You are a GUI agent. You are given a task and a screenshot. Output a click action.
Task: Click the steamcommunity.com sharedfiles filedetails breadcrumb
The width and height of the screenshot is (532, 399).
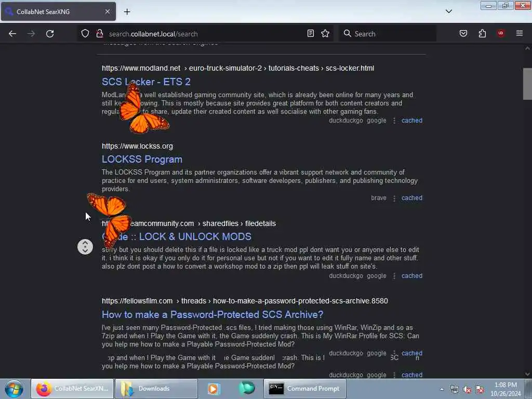pyautogui.click(x=189, y=223)
